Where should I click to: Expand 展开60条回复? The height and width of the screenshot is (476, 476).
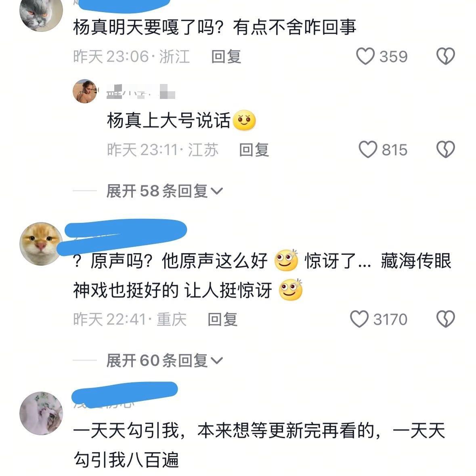(165, 361)
